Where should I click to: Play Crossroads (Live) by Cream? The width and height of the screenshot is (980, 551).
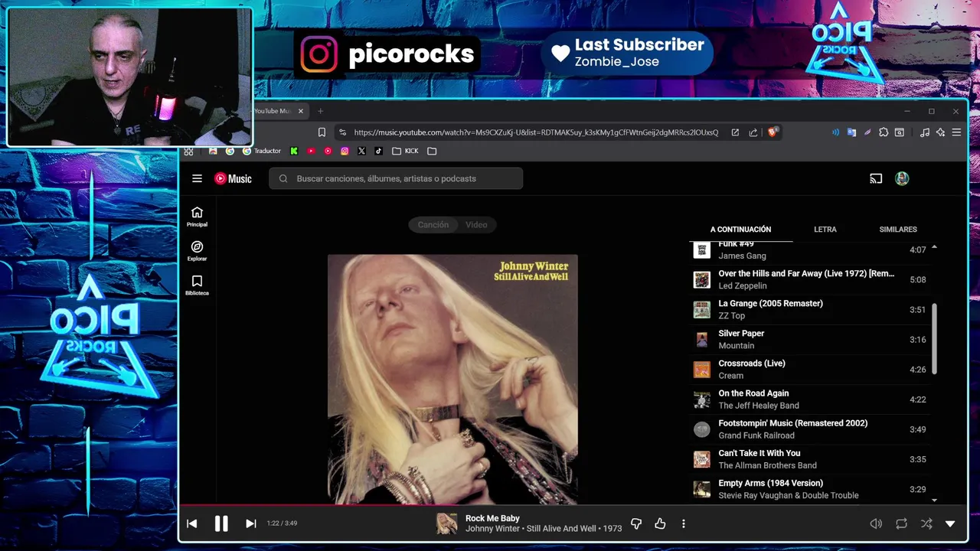point(810,369)
